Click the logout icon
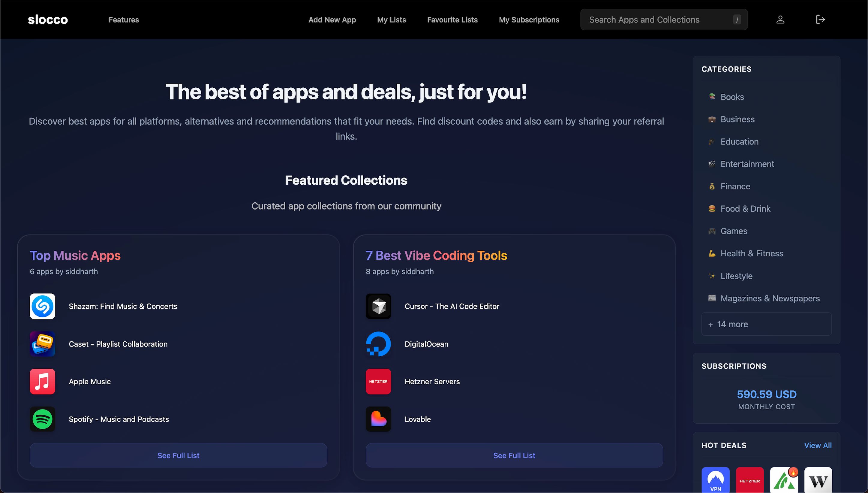The height and width of the screenshot is (493, 868). (821, 19)
